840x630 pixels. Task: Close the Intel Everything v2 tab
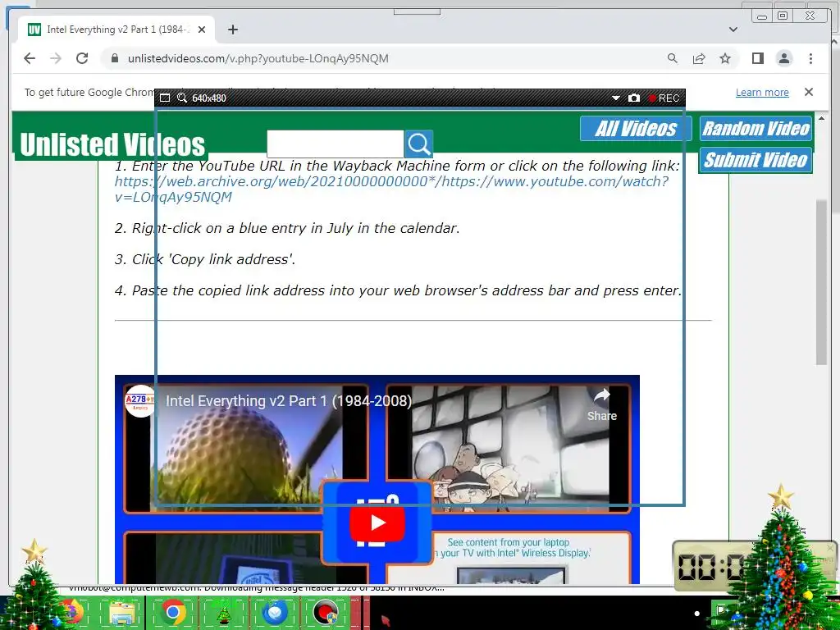(x=202, y=30)
